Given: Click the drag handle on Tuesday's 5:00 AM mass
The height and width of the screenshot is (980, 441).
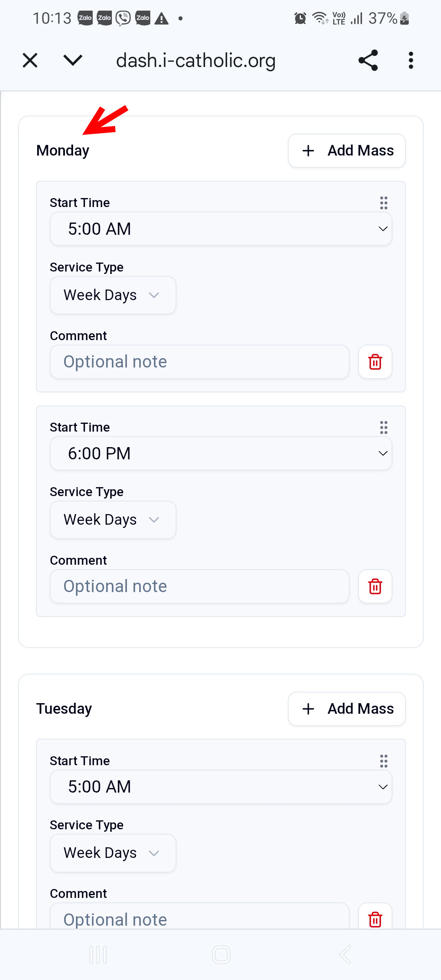Looking at the screenshot, I should (383, 761).
